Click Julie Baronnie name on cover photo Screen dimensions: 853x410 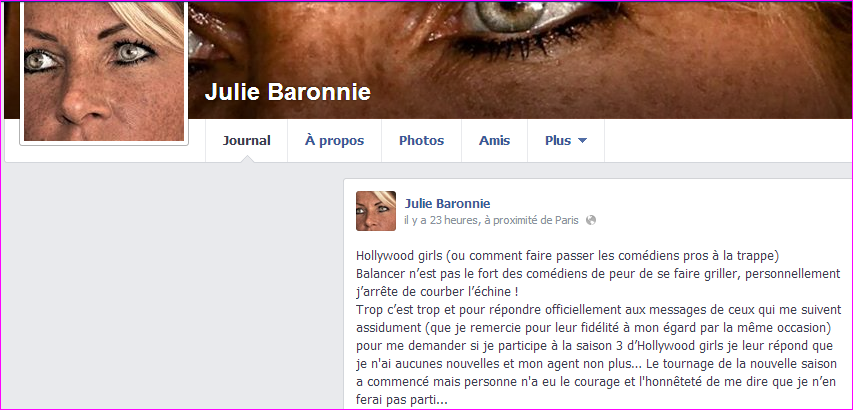click(288, 92)
